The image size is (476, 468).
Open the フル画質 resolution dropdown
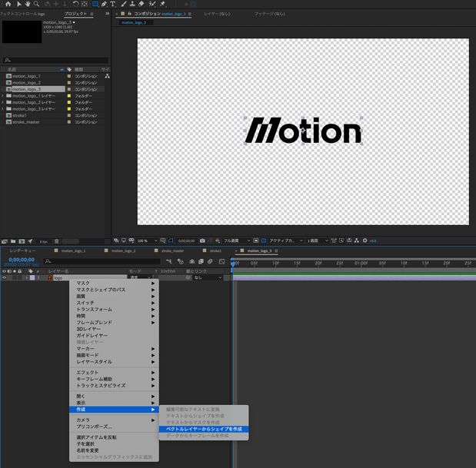237,241
